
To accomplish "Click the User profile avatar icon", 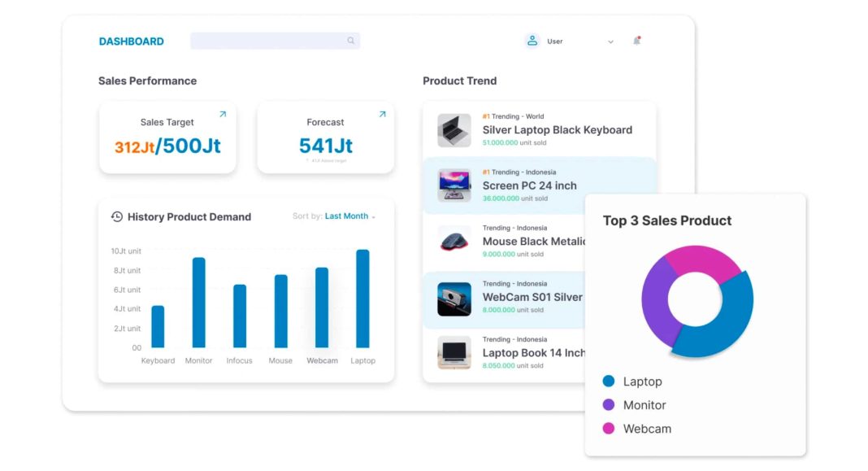I will tap(532, 41).
